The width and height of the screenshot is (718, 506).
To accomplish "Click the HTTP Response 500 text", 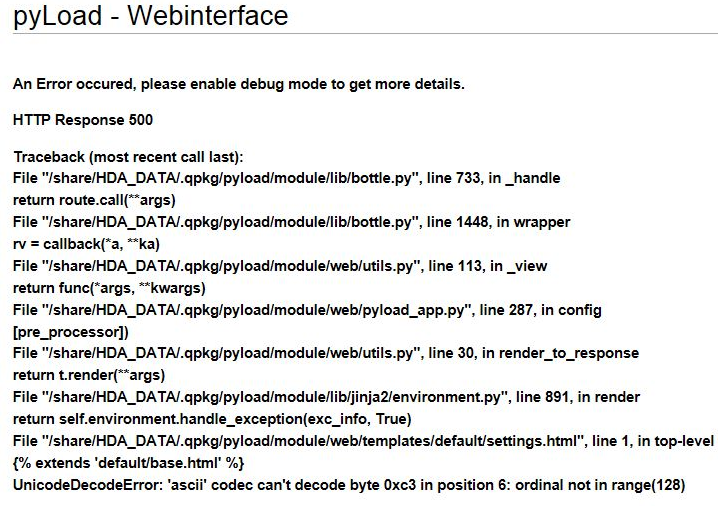I will point(83,120).
